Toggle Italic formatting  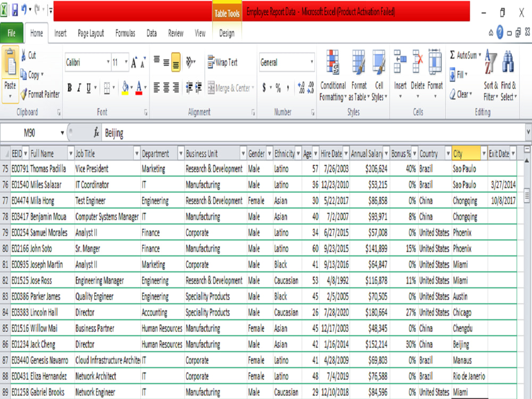79,88
